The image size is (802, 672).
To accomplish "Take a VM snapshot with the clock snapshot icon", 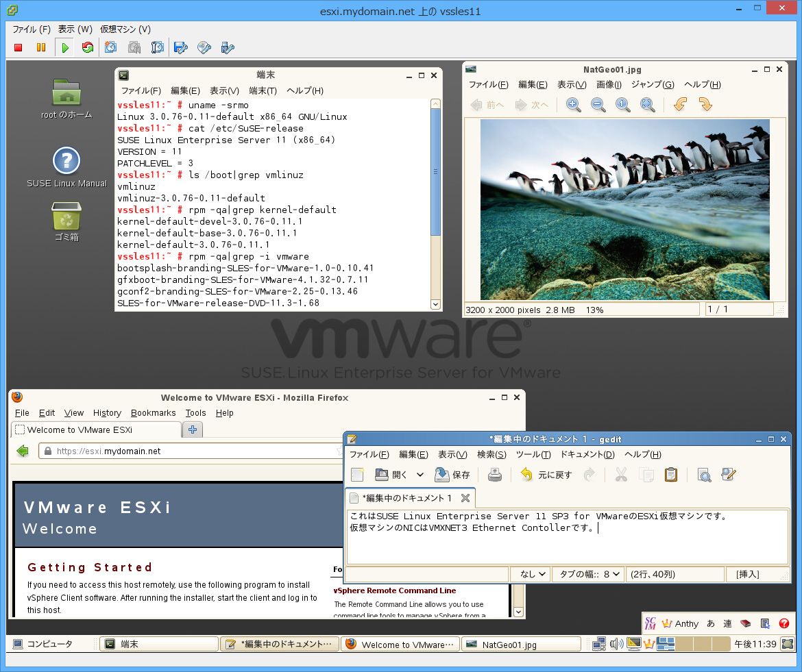I will click(110, 47).
